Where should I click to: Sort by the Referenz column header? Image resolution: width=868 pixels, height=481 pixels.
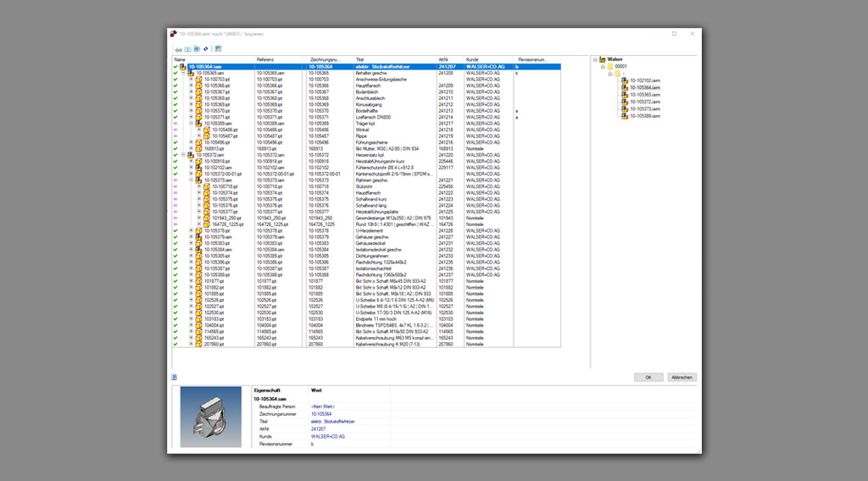[x=265, y=59]
